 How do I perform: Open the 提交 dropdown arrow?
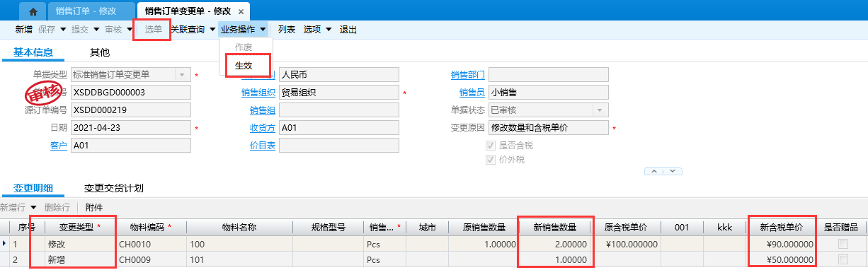tap(96, 30)
